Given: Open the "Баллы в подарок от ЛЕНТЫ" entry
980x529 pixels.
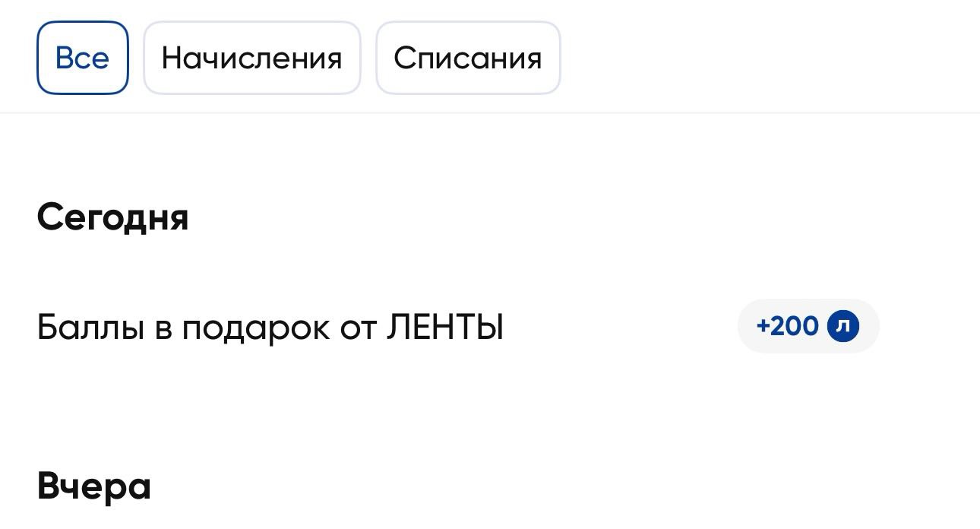Looking at the screenshot, I should (x=270, y=328).
